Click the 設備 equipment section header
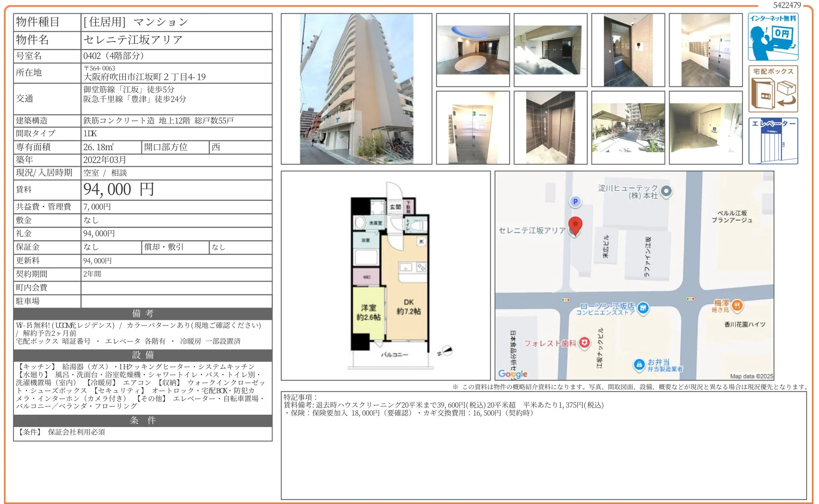Image resolution: width=819 pixels, height=504 pixels. point(142,356)
